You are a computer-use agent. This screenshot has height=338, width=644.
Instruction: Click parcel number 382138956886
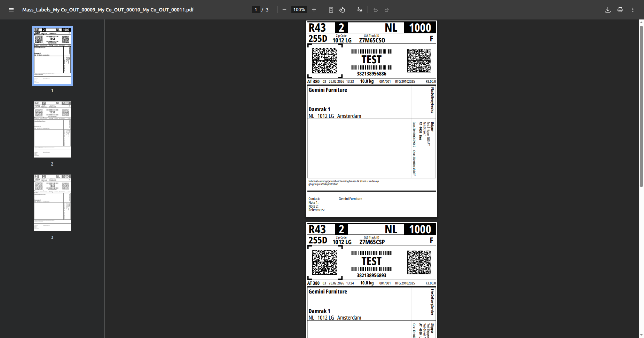click(x=371, y=74)
